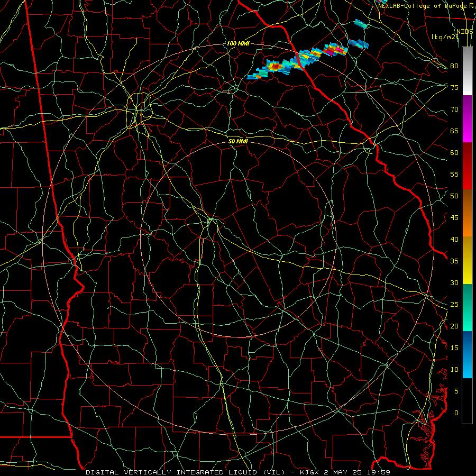Click the purple segment of the VIL legend
This screenshot has width=476, height=476.
point(467,106)
